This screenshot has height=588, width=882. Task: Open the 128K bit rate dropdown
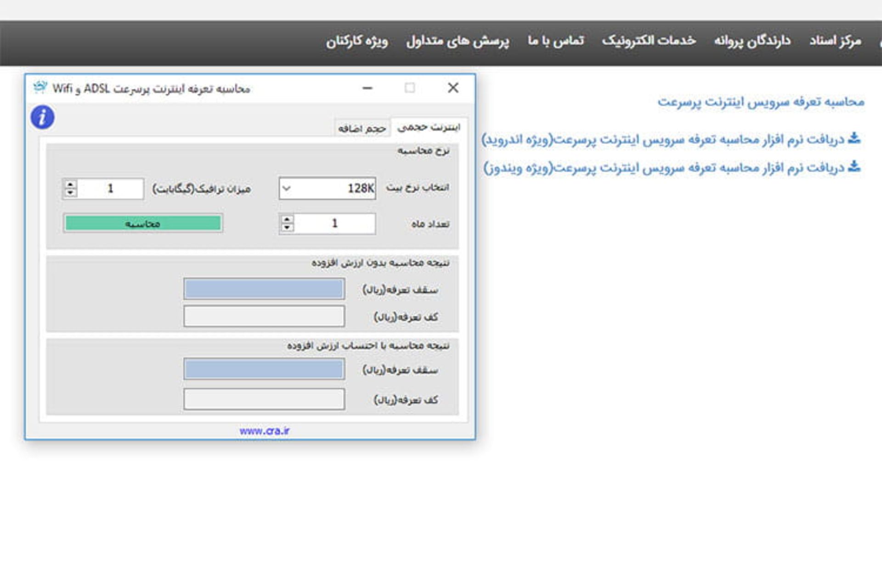tap(286, 188)
